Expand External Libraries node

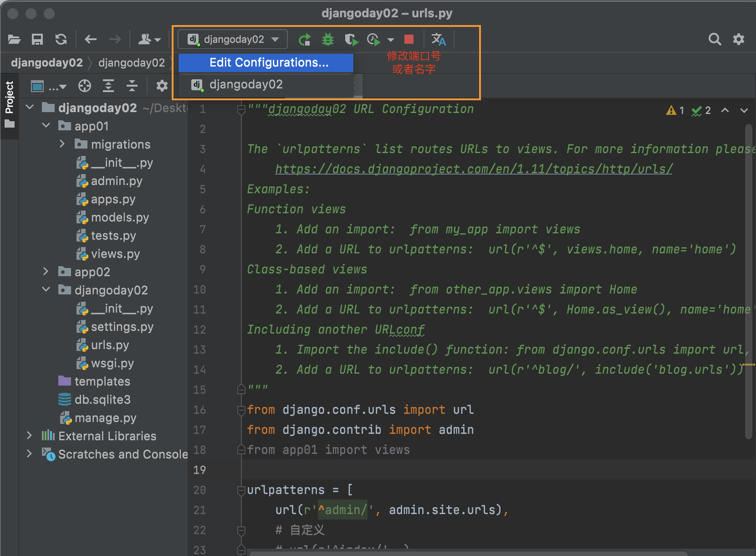click(29, 436)
